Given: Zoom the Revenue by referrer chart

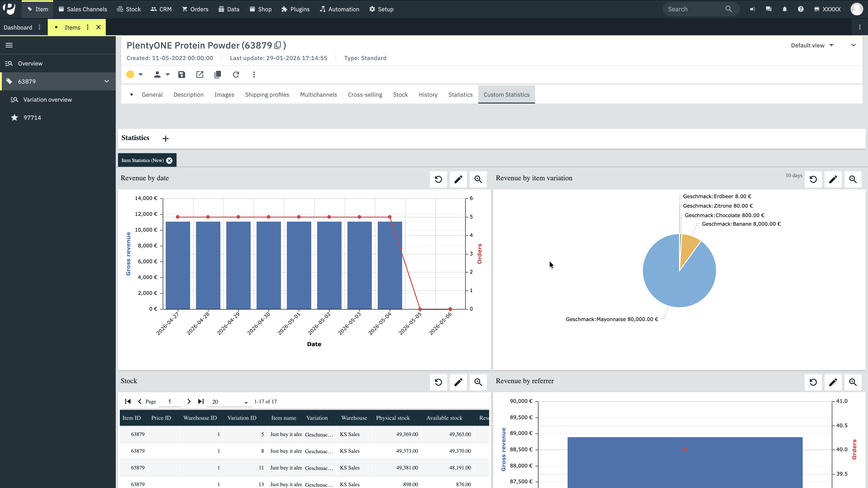Looking at the screenshot, I should pos(853,382).
